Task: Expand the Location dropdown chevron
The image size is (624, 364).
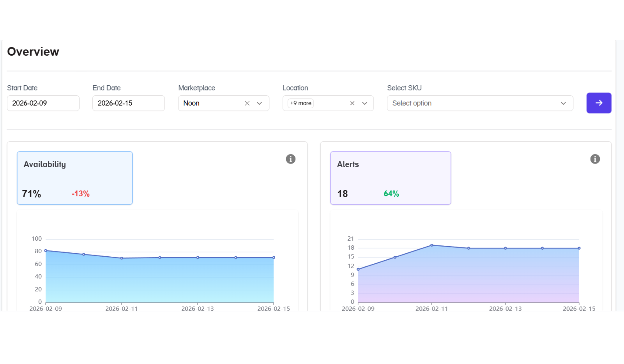Action: point(364,103)
